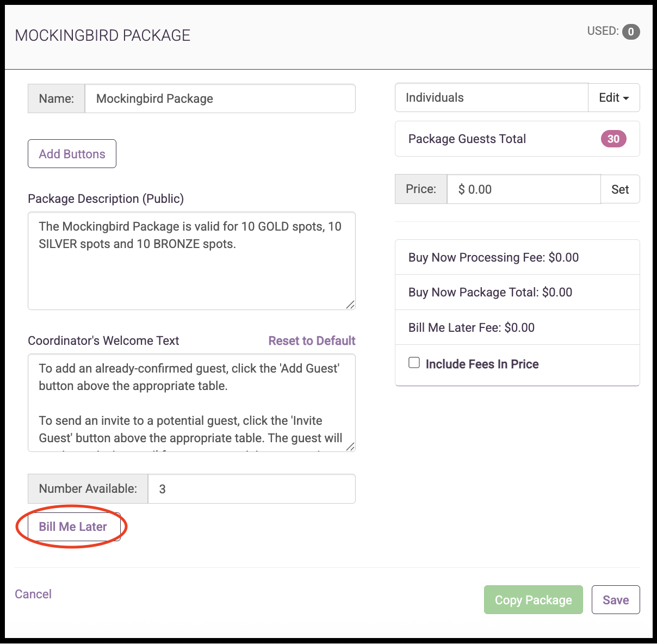This screenshot has width=657, height=644.
Task: Click the green Copy Package button
Action: coord(534,600)
